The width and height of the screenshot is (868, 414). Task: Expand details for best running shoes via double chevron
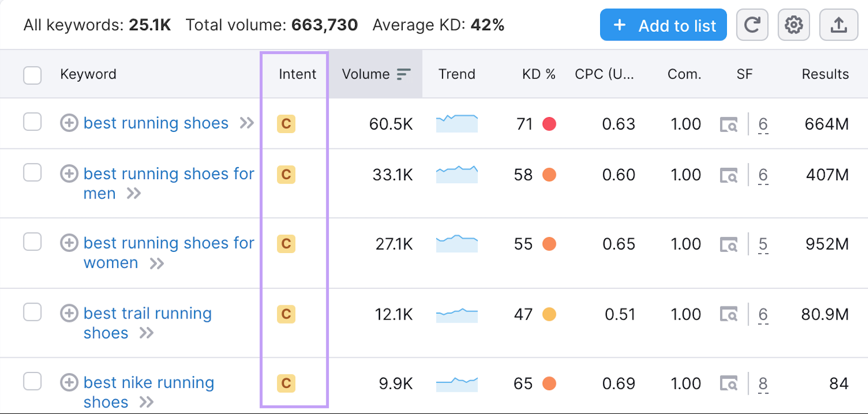pyautogui.click(x=247, y=123)
